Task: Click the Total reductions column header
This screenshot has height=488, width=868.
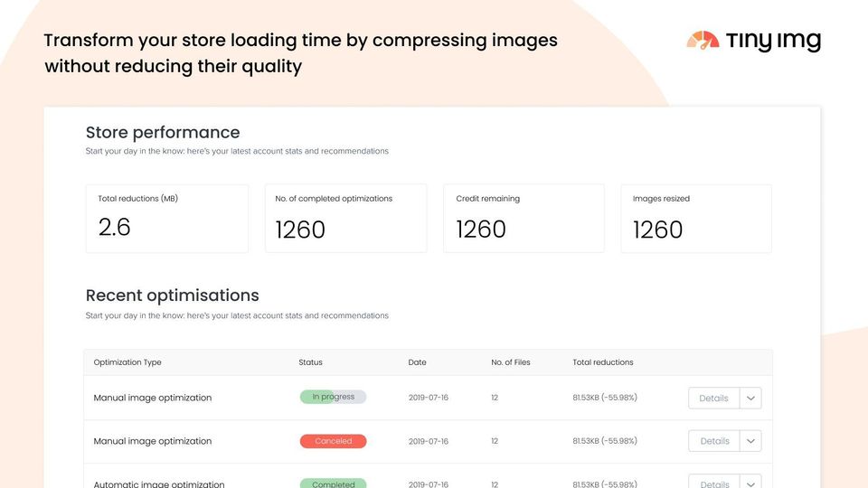Action: pos(603,362)
